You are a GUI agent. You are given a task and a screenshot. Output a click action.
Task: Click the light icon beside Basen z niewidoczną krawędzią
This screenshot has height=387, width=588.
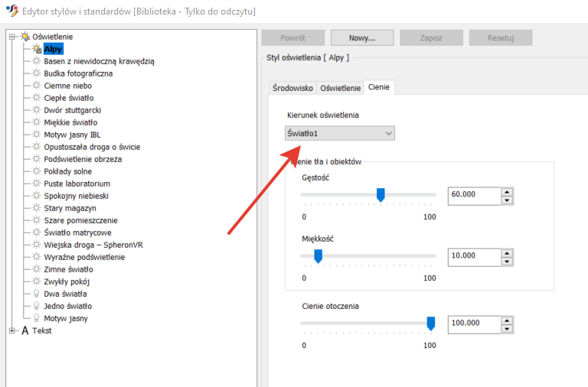(37, 61)
